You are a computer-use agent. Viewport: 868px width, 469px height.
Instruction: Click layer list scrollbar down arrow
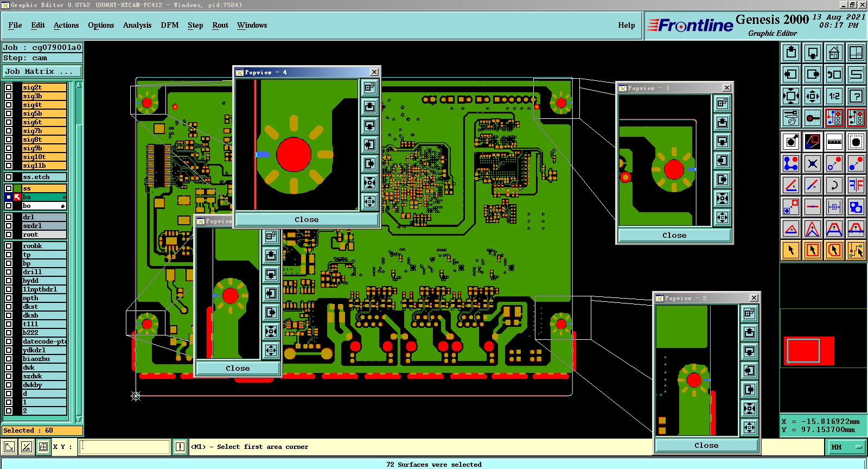[x=79, y=419]
